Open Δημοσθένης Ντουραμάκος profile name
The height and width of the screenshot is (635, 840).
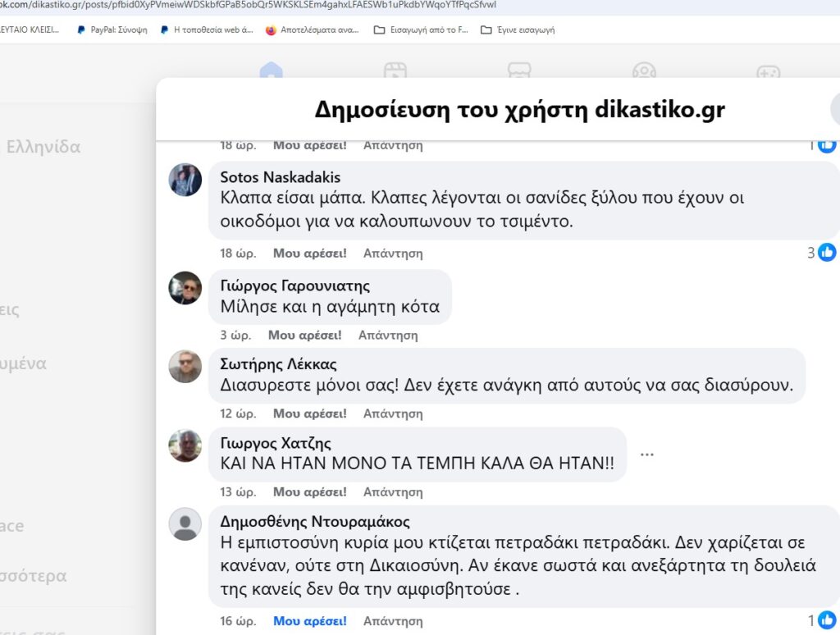tap(315, 522)
